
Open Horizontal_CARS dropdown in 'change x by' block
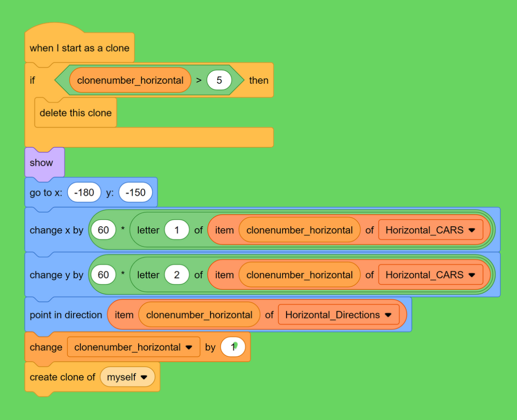[471, 230]
